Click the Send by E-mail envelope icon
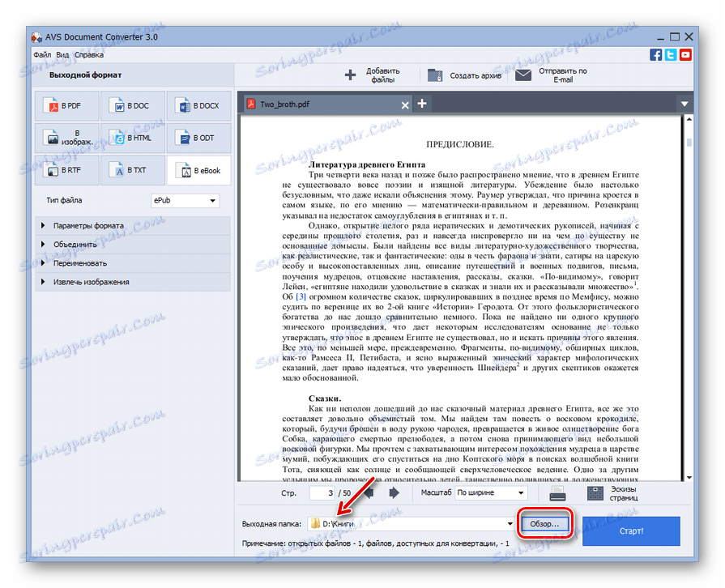 (523, 75)
